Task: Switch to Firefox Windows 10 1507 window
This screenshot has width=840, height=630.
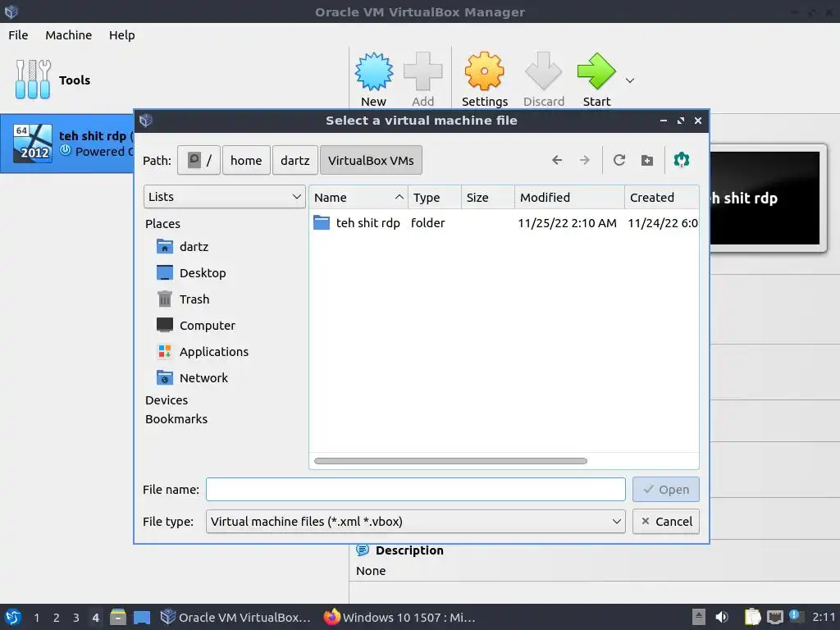Action: point(399,617)
